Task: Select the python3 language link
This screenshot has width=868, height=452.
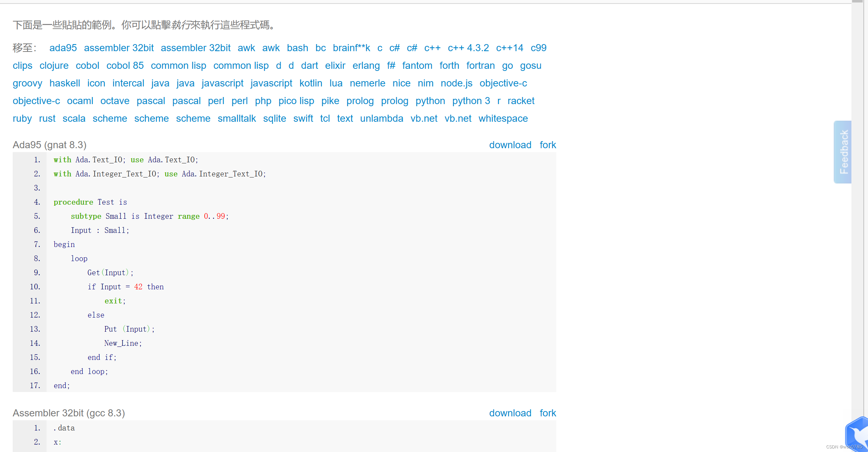Action: [470, 101]
